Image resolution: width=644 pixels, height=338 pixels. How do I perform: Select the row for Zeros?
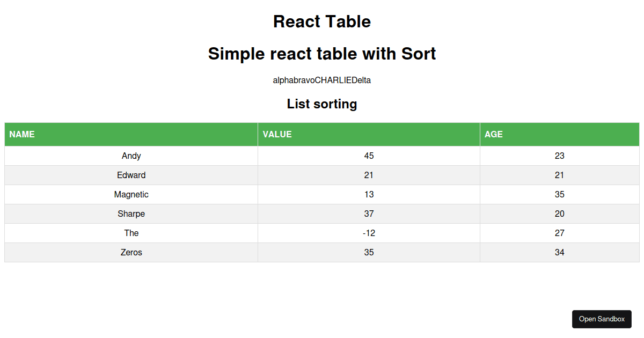point(131,252)
